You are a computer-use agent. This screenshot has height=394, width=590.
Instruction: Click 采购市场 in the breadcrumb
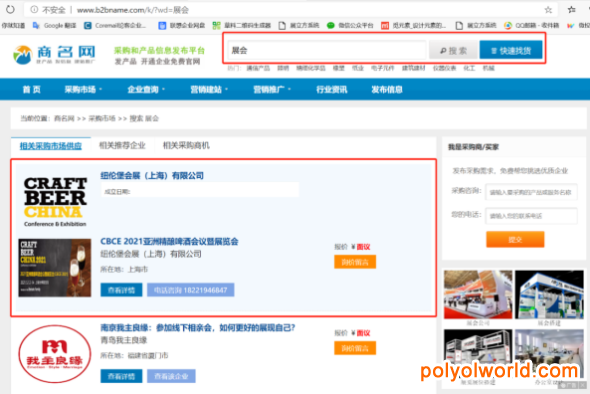[x=102, y=119]
